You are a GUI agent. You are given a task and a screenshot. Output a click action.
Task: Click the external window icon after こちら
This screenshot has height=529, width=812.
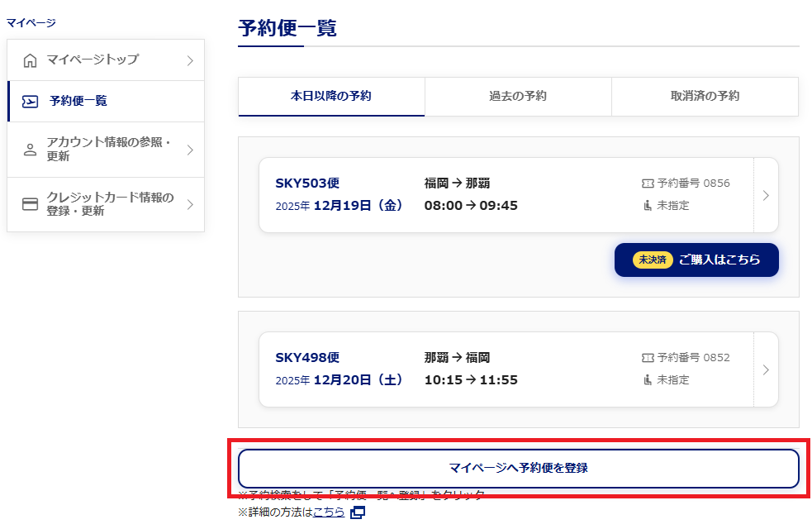click(357, 512)
